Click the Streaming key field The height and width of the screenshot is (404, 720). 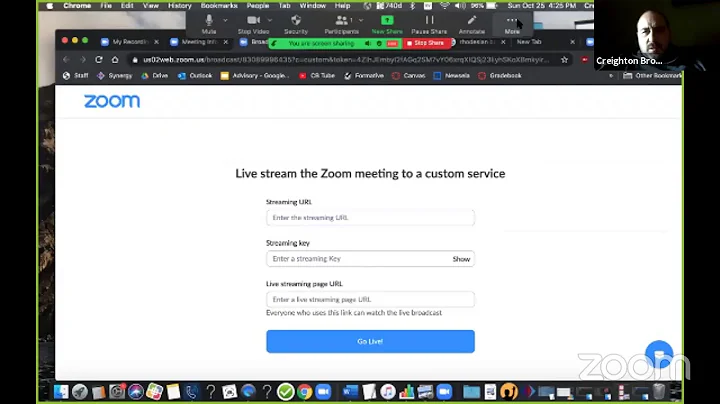tap(370, 259)
